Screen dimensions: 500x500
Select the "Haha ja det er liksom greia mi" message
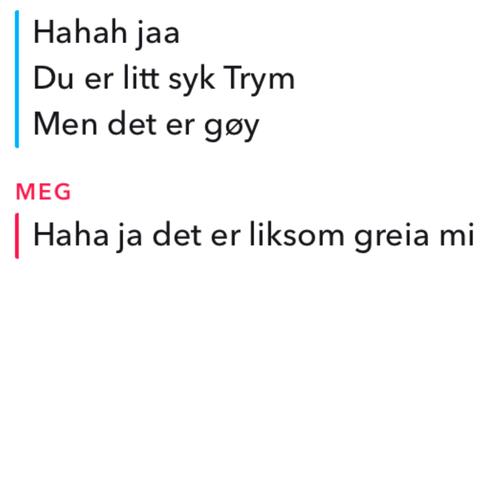point(254,236)
